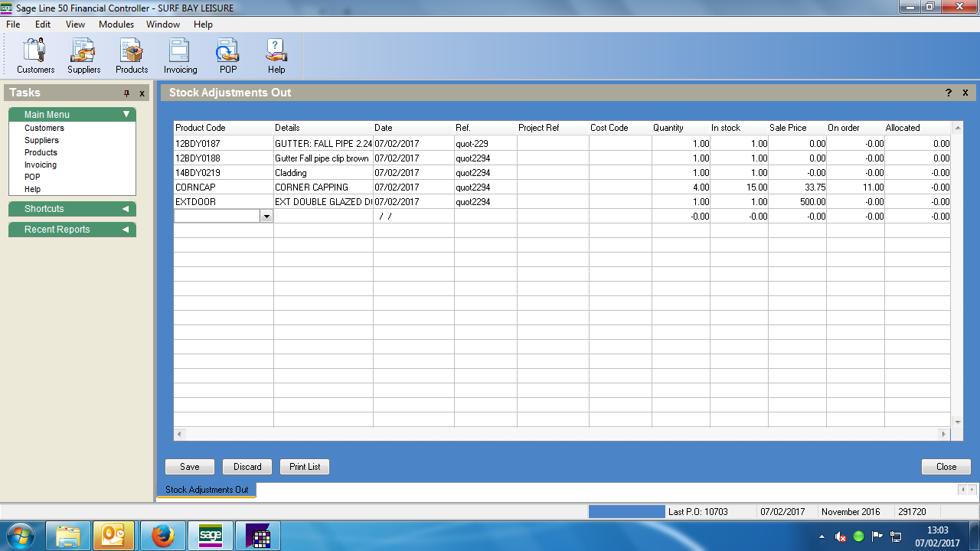Click the horizontal scrollbar right arrow of grid
980x551 pixels.
coord(944,435)
